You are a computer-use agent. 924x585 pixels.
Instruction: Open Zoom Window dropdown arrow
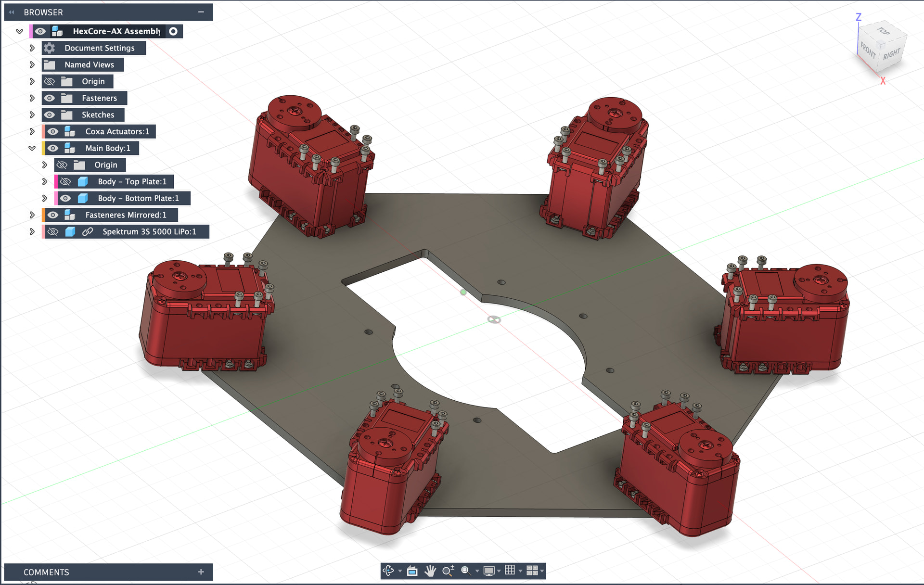pyautogui.click(x=477, y=571)
